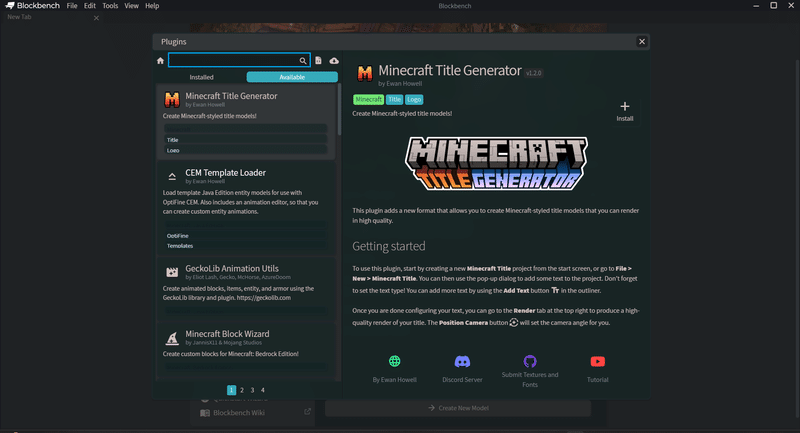This screenshot has height=433, width=800.
Task: Click the Title tag in details
Action: point(394,99)
